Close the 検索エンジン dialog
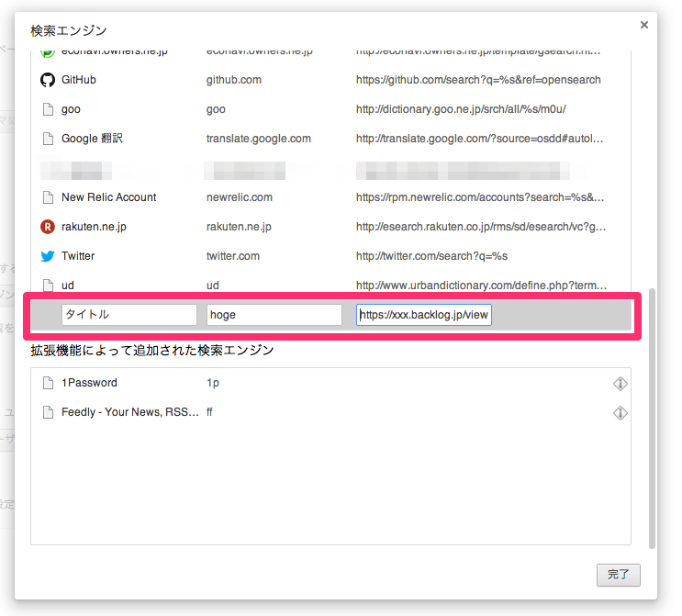682x616 pixels. pyautogui.click(x=644, y=25)
